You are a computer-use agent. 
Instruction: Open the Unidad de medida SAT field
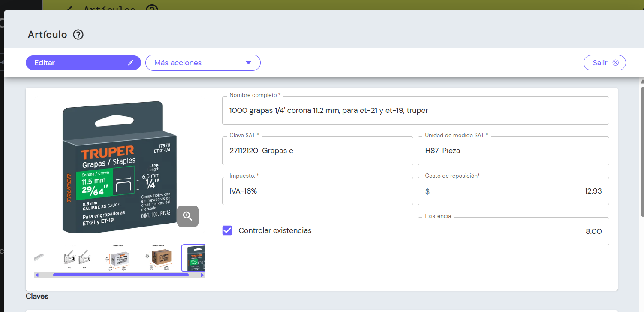click(x=513, y=151)
